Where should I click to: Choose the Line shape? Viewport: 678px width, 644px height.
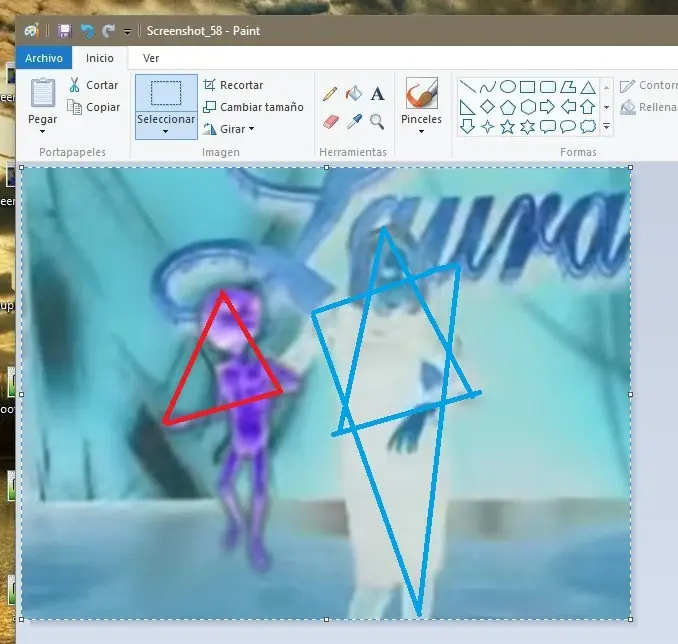coord(467,87)
